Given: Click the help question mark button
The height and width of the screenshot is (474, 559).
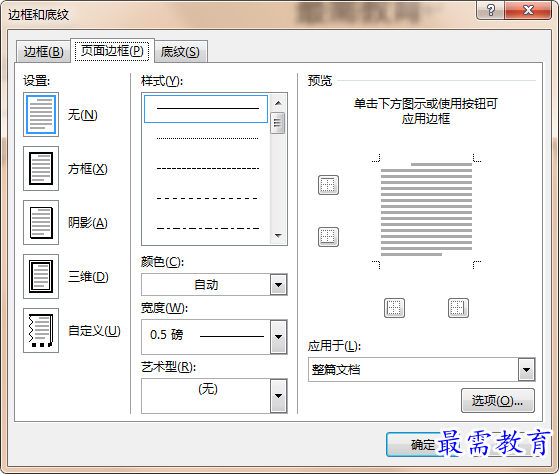Looking at the screenshot, I should (490, 10).
